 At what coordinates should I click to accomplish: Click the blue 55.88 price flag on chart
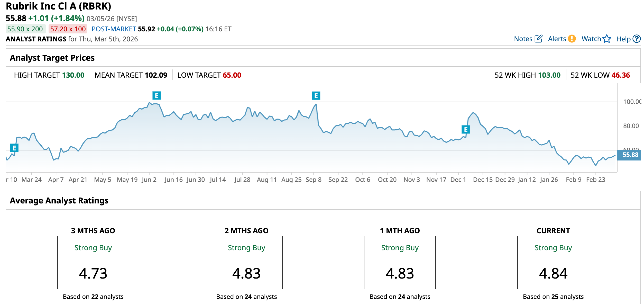pyautogui.click(x=630, y=155)
